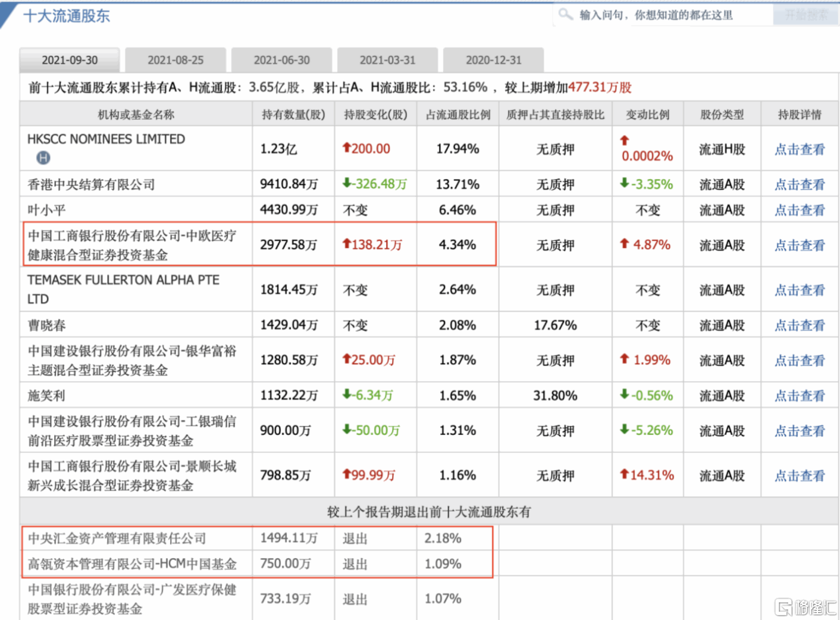
Task: Click red up arrow beside 138.21万
Action: [346, 244]
